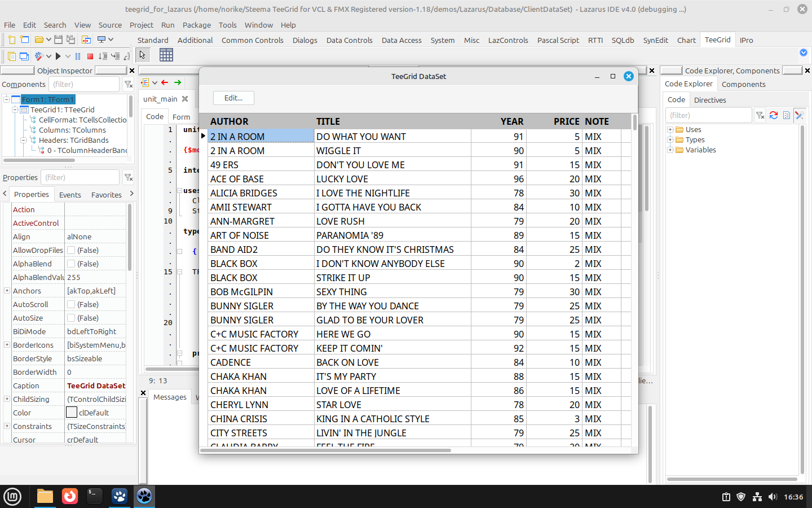
Task: Click the Open folder toolbar icon
Action: click(39, 40)
